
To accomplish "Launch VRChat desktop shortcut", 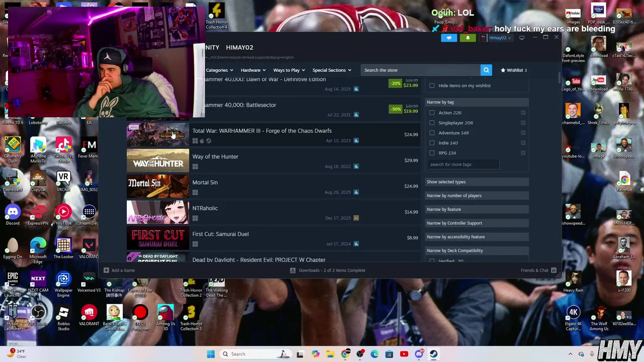I will [63, 181].
